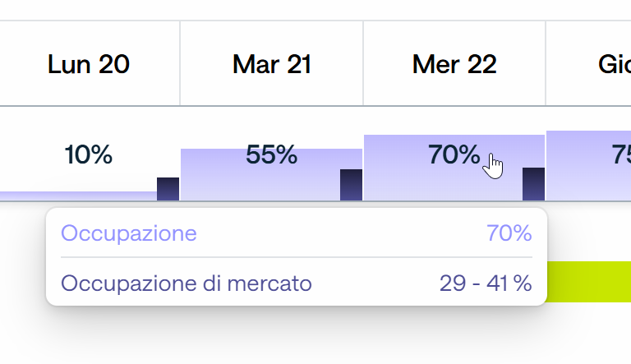Click the thin purple strip below 10%
This screenshot has height=364, width=631.
tap(79, 196)
